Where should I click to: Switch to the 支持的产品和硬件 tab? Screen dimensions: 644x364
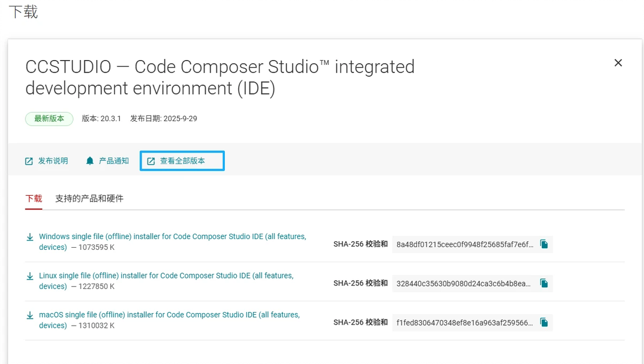pos(89,198)
